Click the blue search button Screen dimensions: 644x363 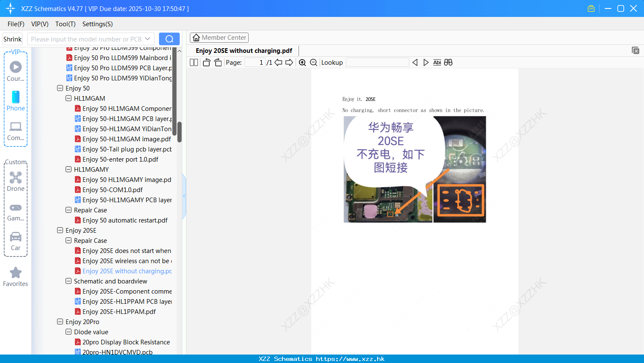point(169,39)
